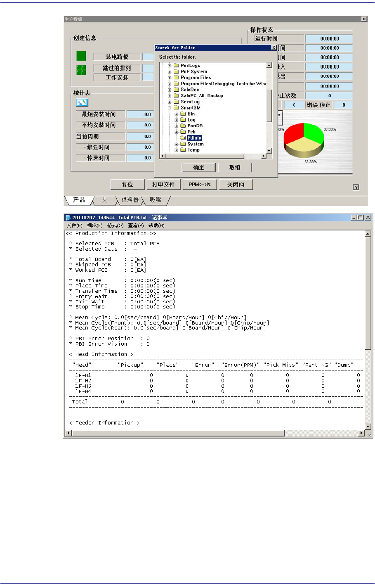Click folder tree scrollbar down arrow
The height and width of the screenshot is (588, 375).
coord(269,151)
